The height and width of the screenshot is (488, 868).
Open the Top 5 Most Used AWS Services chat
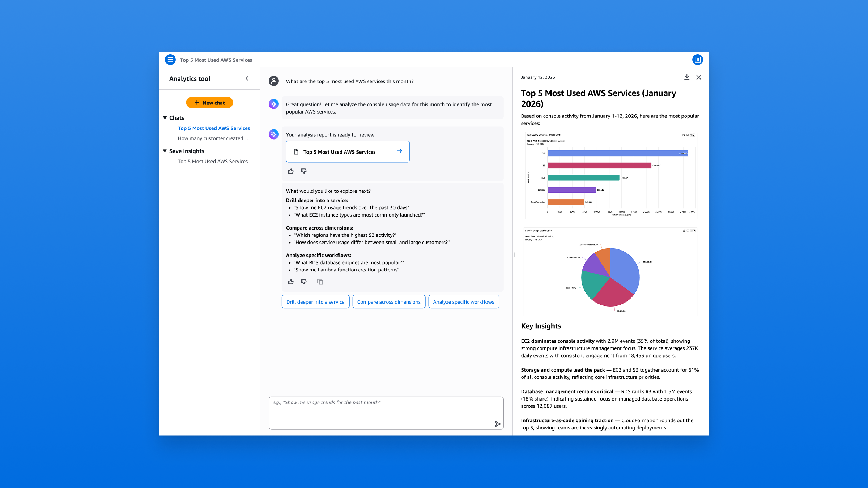coord(214,128)
